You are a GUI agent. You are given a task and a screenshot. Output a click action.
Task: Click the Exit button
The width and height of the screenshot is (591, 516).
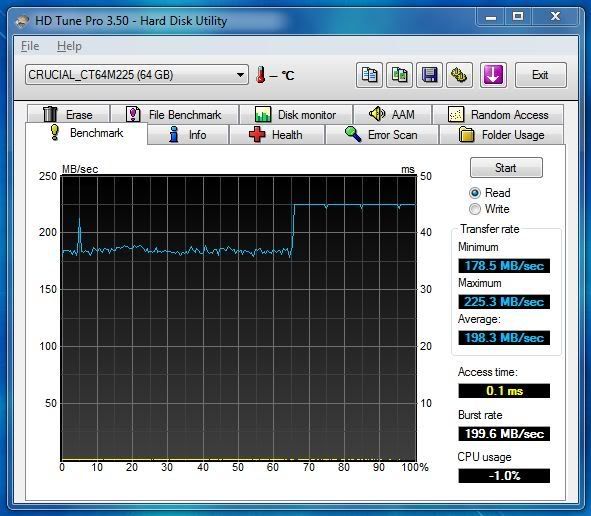coord(540,75)
